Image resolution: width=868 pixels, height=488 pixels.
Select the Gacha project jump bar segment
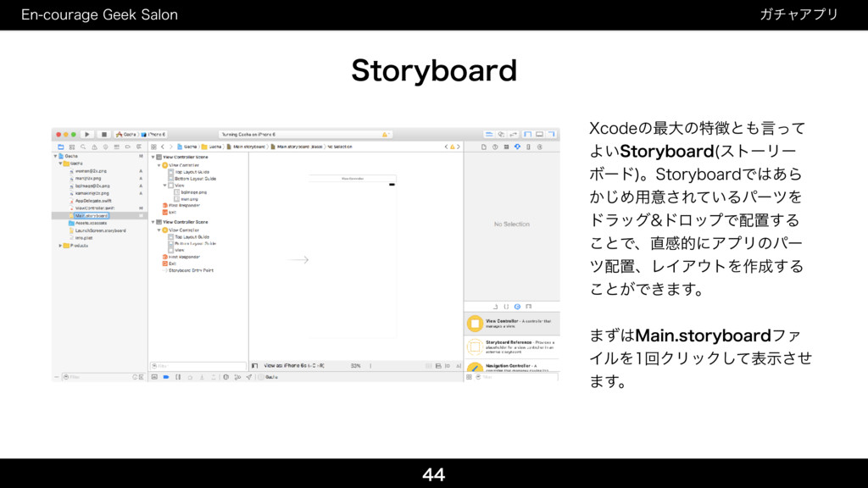[x=187, y=147]
